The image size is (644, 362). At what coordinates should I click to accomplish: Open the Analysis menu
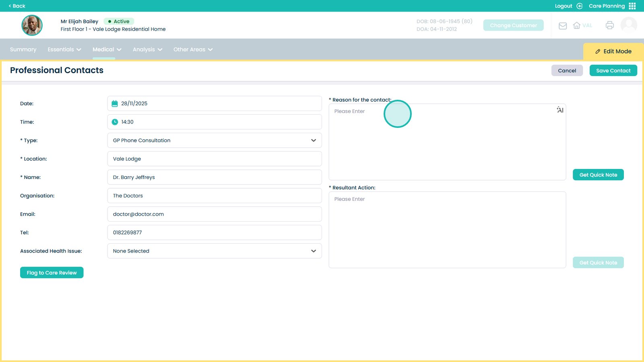coord(147,49)
